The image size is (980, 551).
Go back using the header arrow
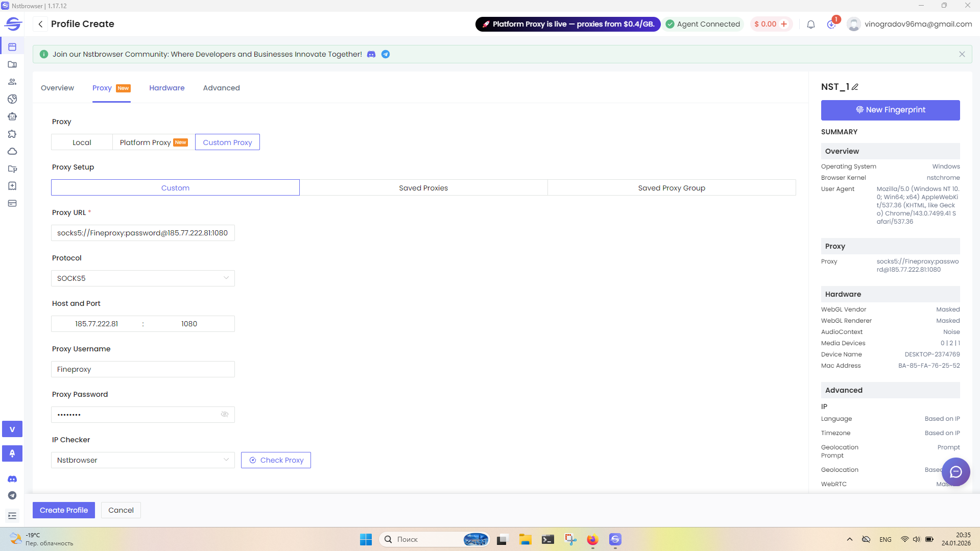point(40,24)
